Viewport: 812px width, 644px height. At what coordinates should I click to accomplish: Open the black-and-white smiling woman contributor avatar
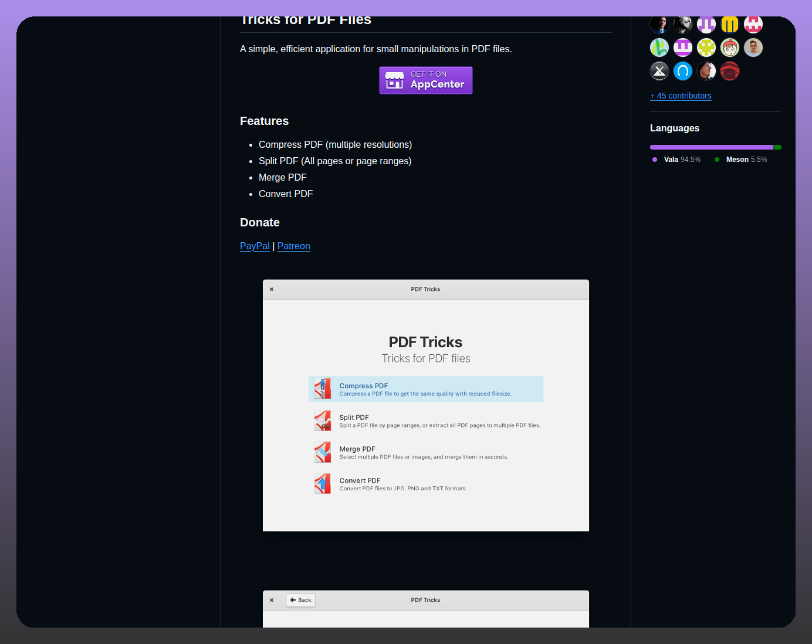tap(683, 25)
